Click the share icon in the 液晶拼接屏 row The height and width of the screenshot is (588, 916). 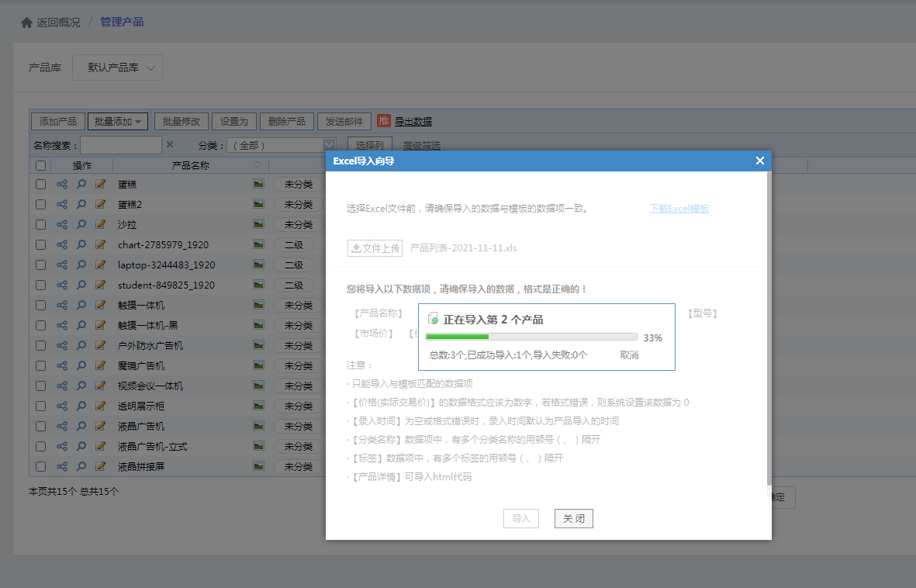pyautogui.click(x=62, y=466)
